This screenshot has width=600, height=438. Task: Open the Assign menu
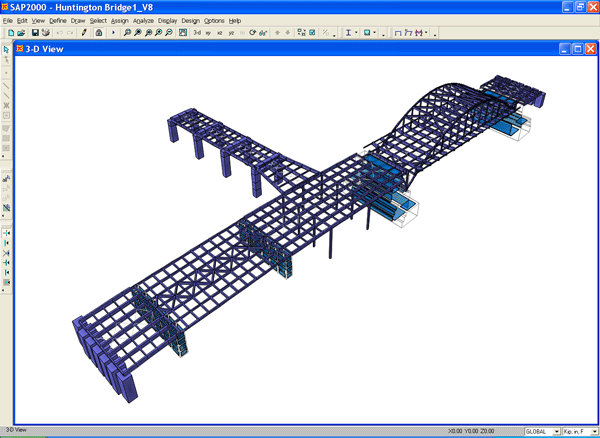point(119,20)
